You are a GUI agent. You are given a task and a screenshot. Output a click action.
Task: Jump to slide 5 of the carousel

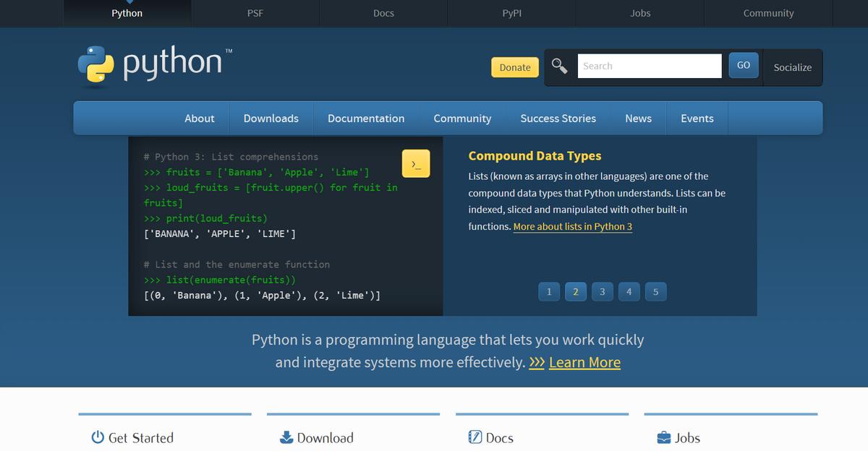655,291
